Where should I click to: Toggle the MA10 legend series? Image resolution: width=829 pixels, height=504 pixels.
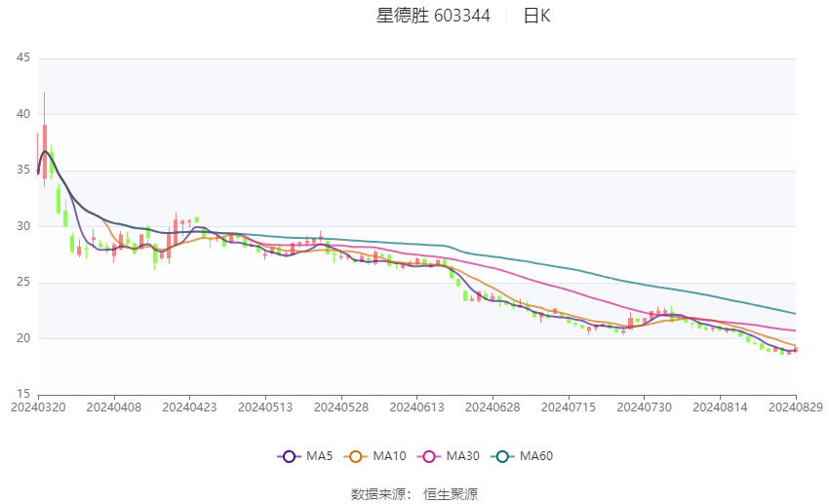tap(375, 456)
